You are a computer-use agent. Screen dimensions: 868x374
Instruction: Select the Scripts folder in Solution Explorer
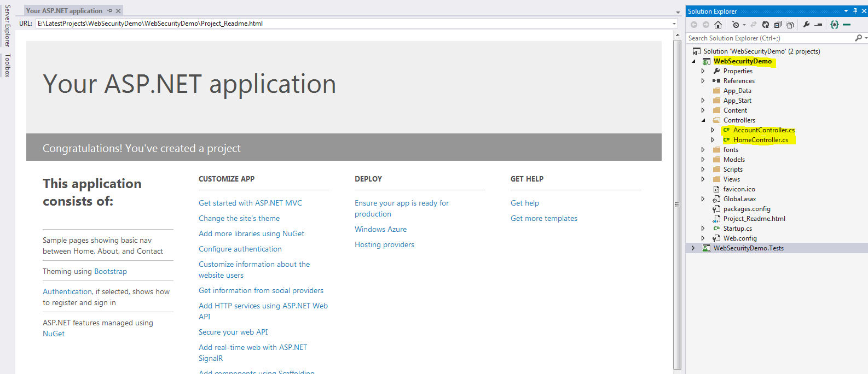733,170
